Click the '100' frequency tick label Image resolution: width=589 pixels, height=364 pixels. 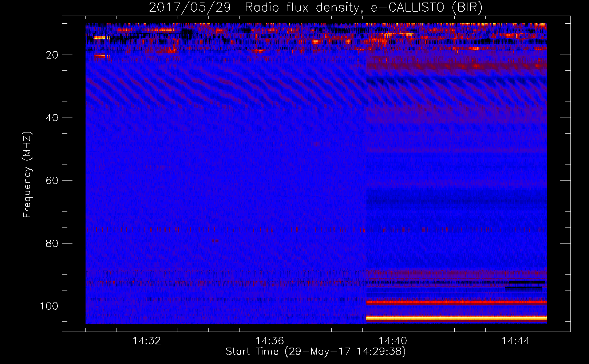[49, 306]
